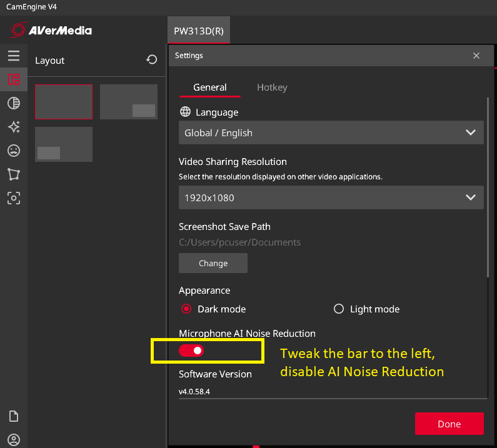Switch to the Hotkey tab
The height and width of the screenshot is (448, 497).
(x=272, y=87)
